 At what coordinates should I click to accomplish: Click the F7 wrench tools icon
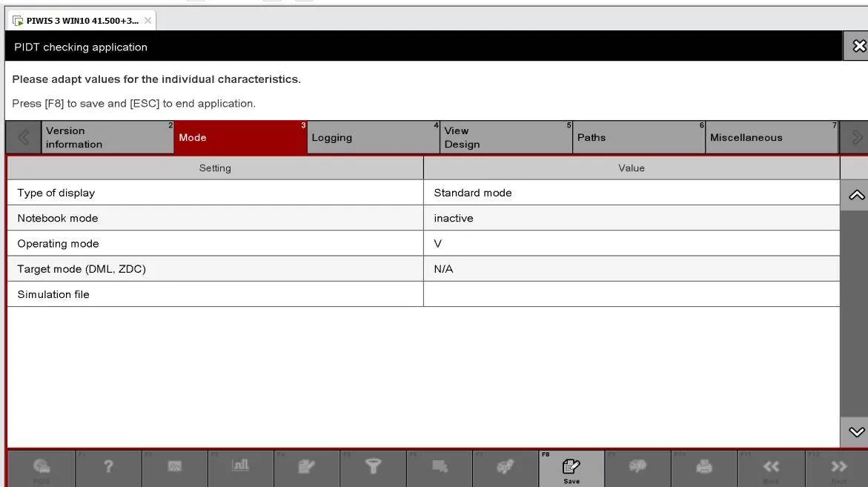[506, 468]
